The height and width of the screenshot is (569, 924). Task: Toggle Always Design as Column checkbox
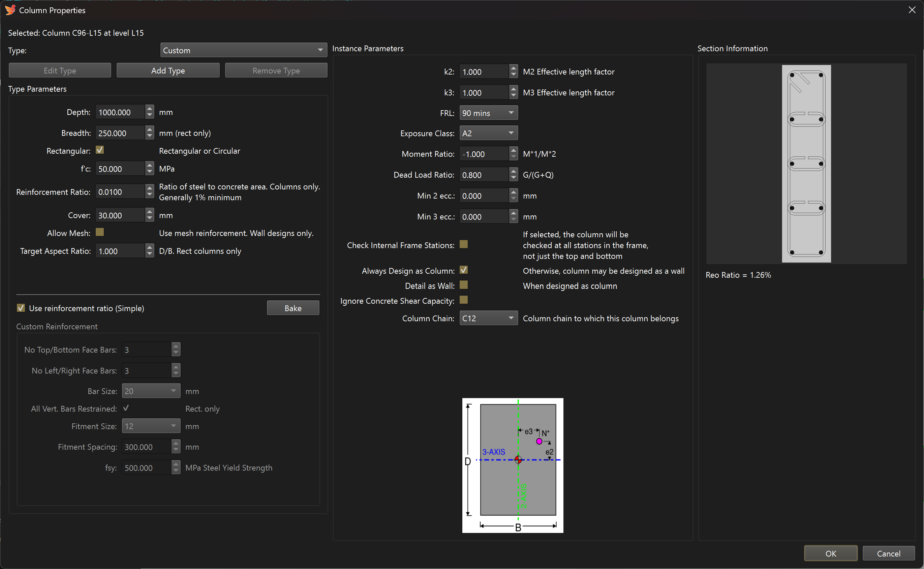click(463, 270)
